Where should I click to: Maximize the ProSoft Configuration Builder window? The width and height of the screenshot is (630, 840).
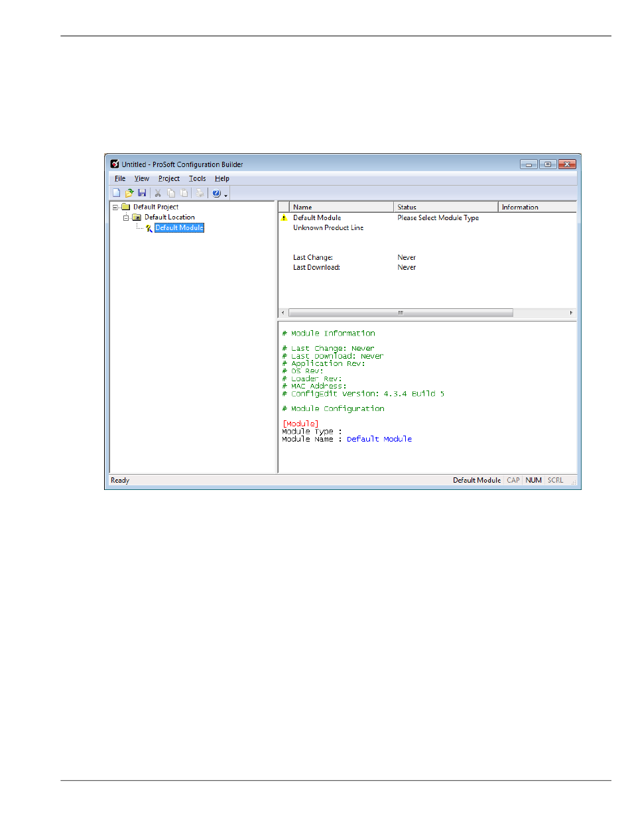(548, 164)
